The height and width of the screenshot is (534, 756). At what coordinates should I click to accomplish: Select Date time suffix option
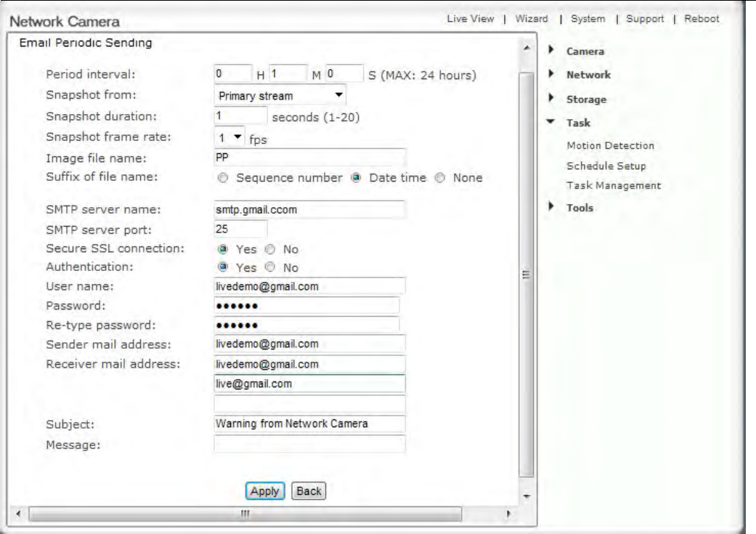coord(356,177)
